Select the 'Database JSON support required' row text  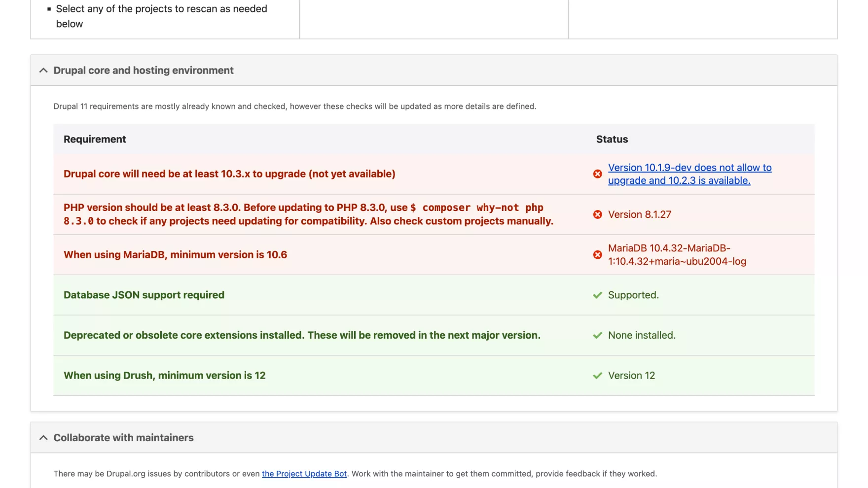144,295
